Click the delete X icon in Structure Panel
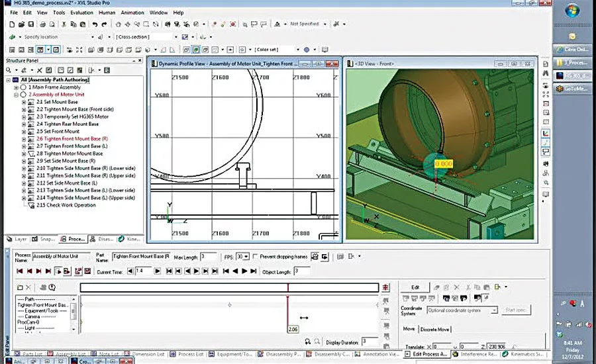This screenshot has width=596, height=364. point(40,70)
